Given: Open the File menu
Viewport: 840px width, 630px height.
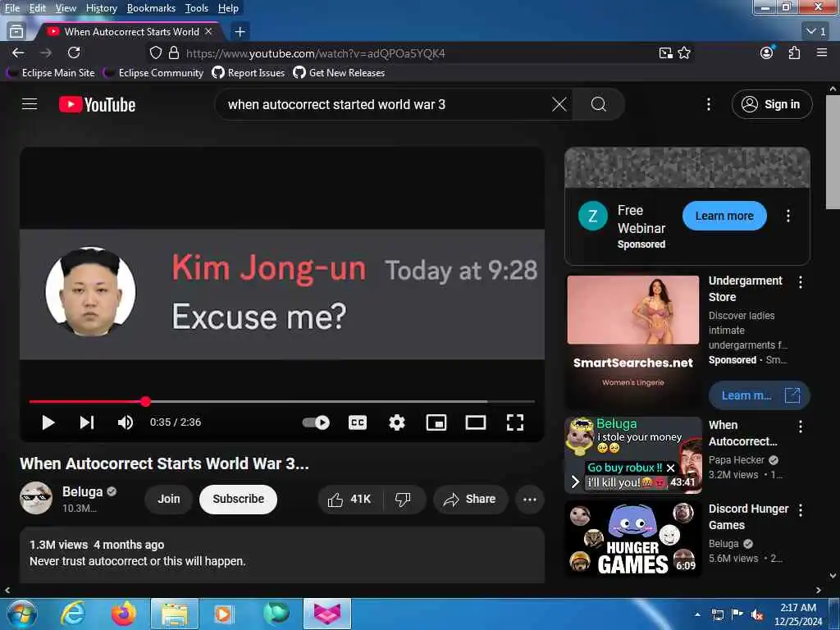Looking at the screenshot, I should click(12, 8).
